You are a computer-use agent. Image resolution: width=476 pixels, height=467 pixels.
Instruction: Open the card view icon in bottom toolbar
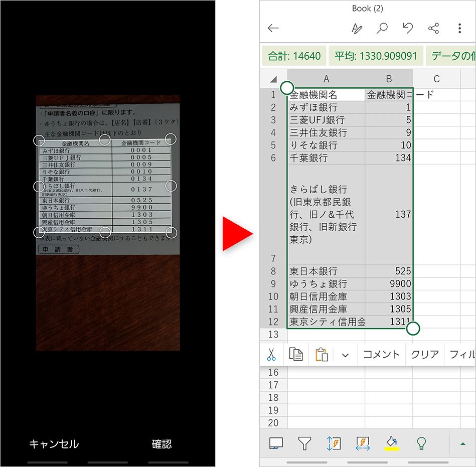276,443
